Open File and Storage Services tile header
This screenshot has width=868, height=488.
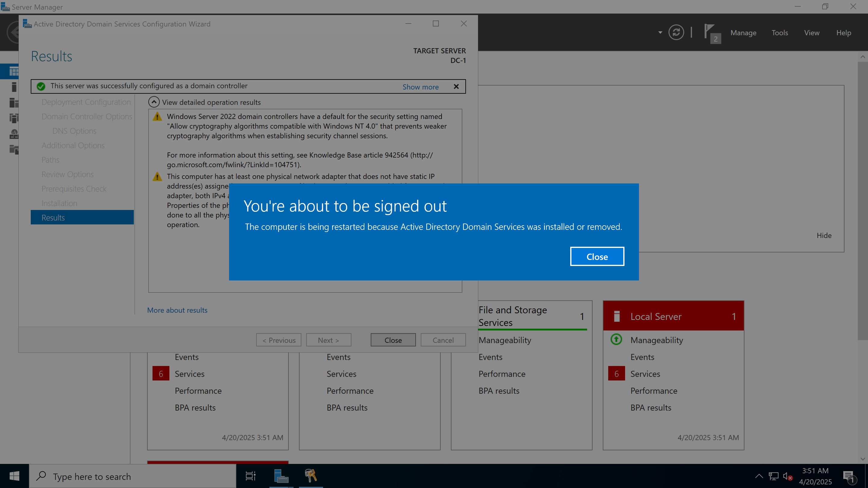pyautogui.click(x=521, y=316)
